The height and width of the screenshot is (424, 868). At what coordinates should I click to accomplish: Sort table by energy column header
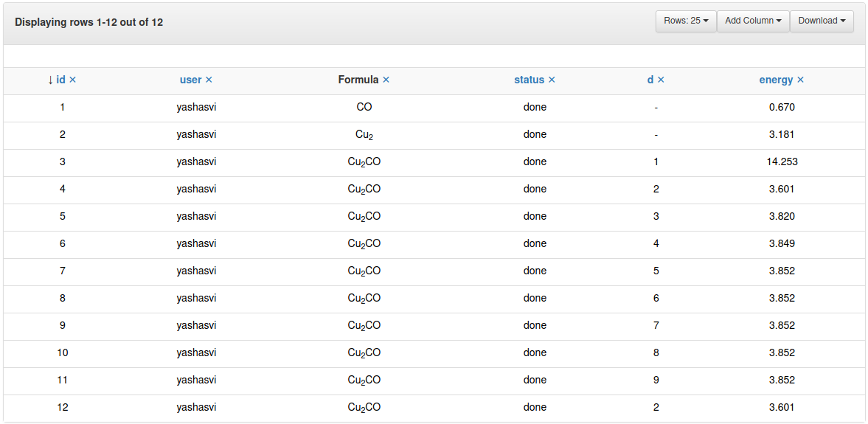[x=776, y=80]
